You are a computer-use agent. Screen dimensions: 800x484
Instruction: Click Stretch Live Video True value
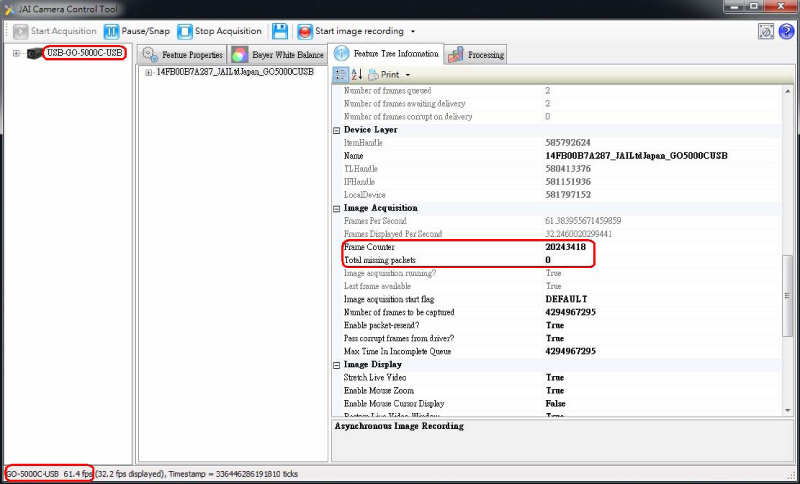[x=555, y=377]
